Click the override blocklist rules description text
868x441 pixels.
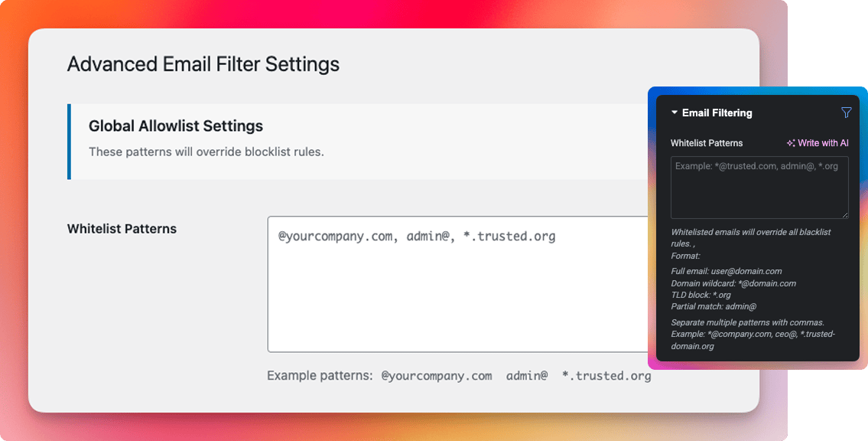pos(206,152)
